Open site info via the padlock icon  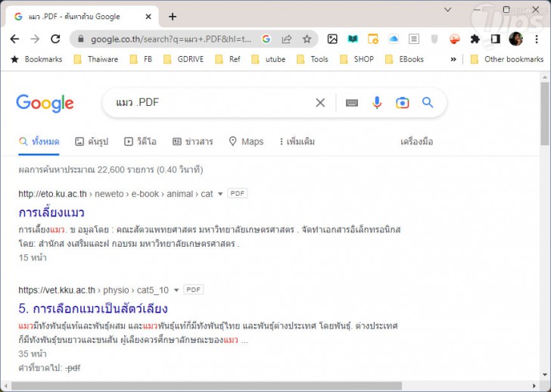[x=80, y=39]
